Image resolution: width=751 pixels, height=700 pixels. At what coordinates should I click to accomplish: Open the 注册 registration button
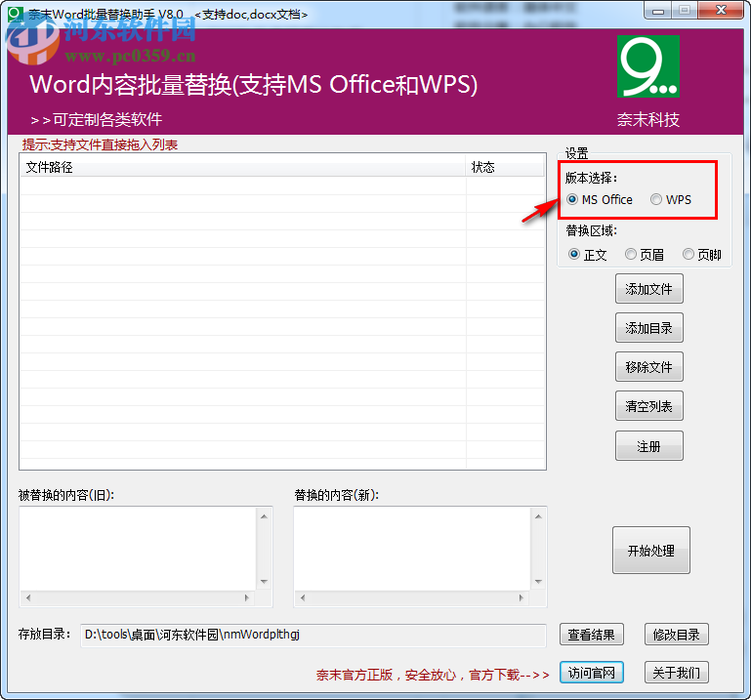click(x=649, y=446)
